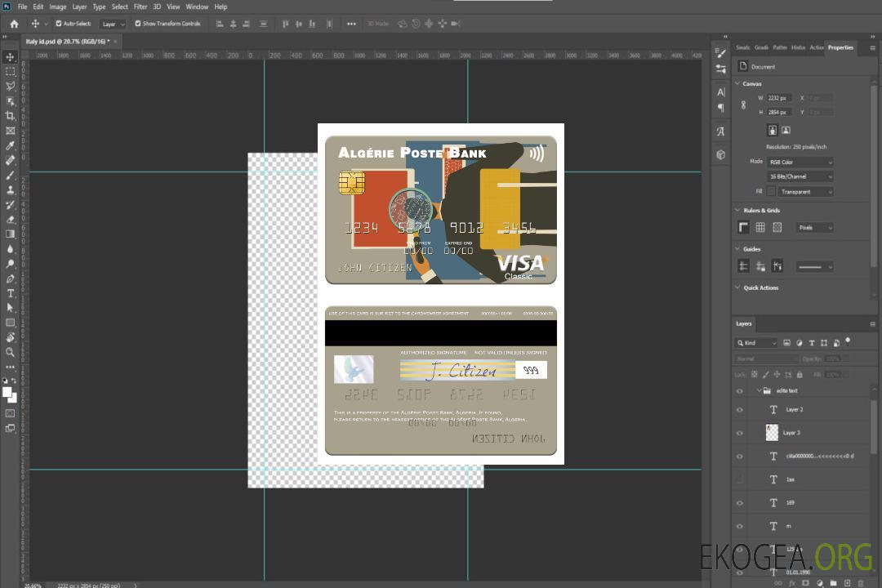Open the Mode RGB Color dropdown
This screenshot has width=882, height=588.
coord(800,162)
